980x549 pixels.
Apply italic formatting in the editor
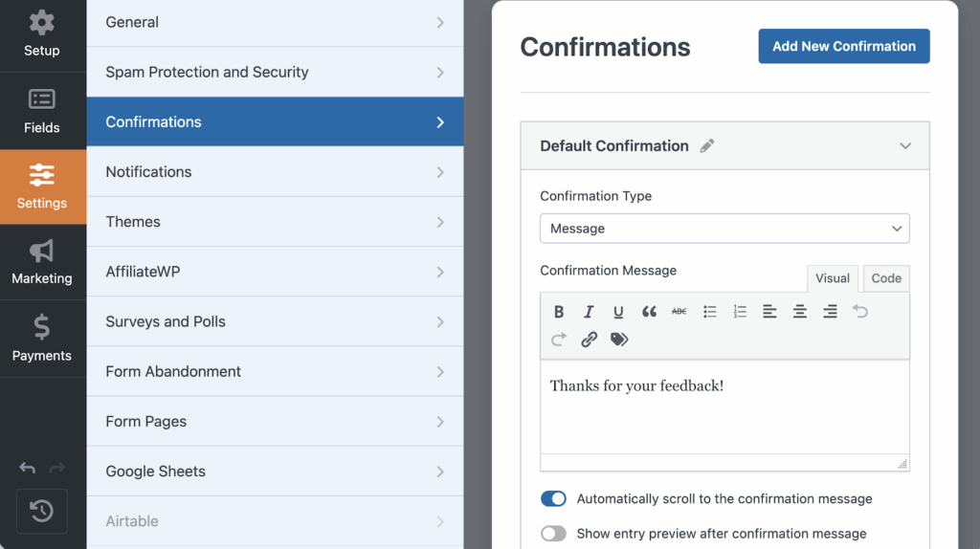[x=589, y=312]
